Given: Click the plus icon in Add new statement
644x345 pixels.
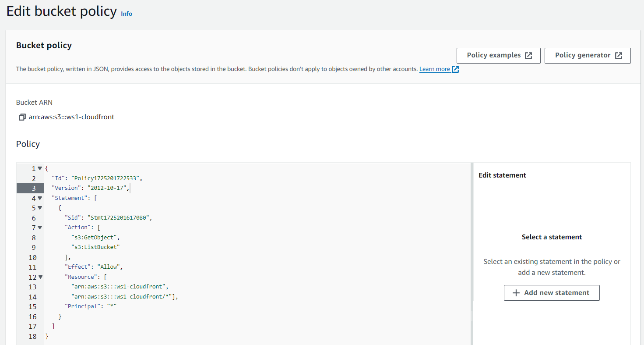Looking at the screenshot, I should coord(516,293).
